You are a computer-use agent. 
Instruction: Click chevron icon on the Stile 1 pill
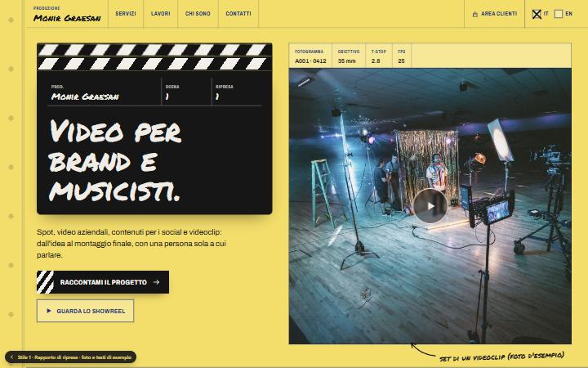pos(11,357)
